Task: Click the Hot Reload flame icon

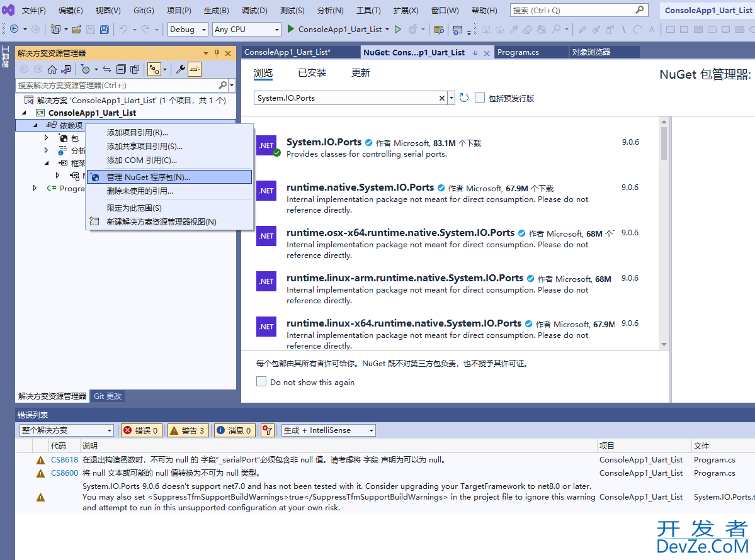Action: point(412,30)
